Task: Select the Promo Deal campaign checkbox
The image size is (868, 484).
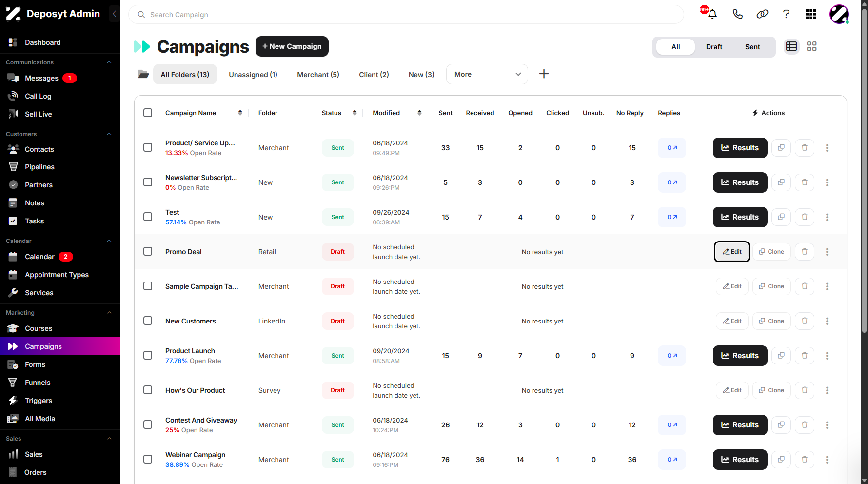Action: click(148, 251)
